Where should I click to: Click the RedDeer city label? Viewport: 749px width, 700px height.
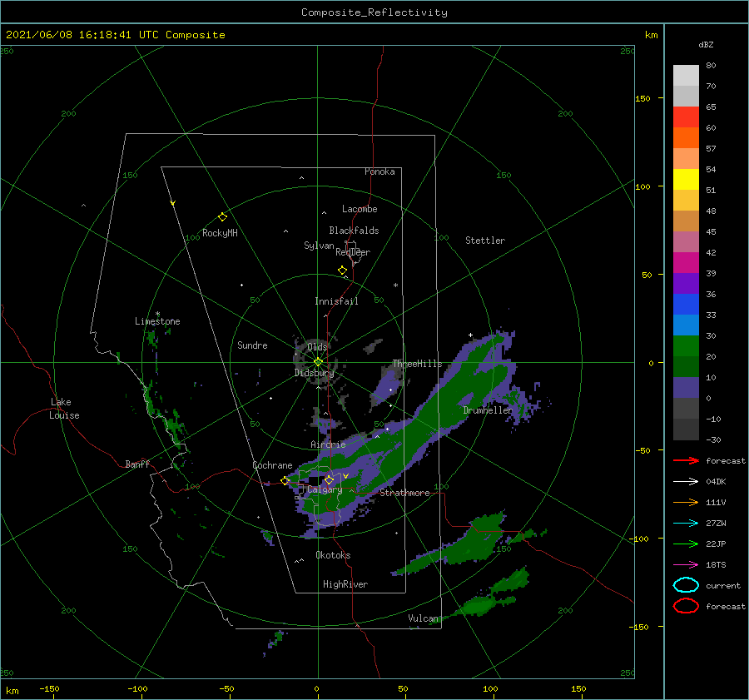(x=353, y=252)
